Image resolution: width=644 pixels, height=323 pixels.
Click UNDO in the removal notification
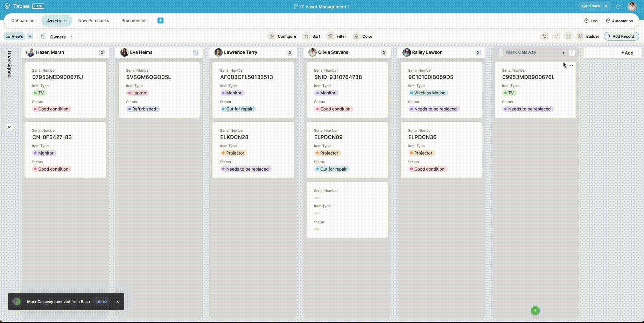click(x=101, y=302)
